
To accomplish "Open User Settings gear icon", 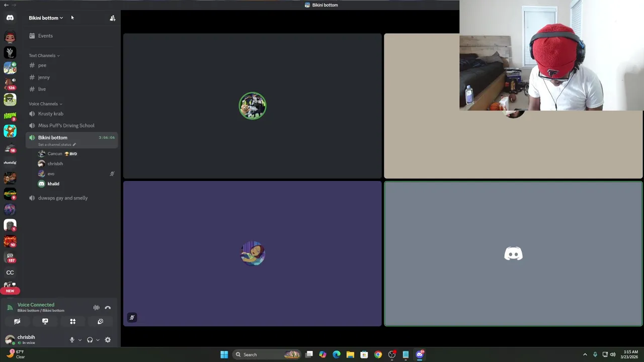I will click(x=108, y=340).
